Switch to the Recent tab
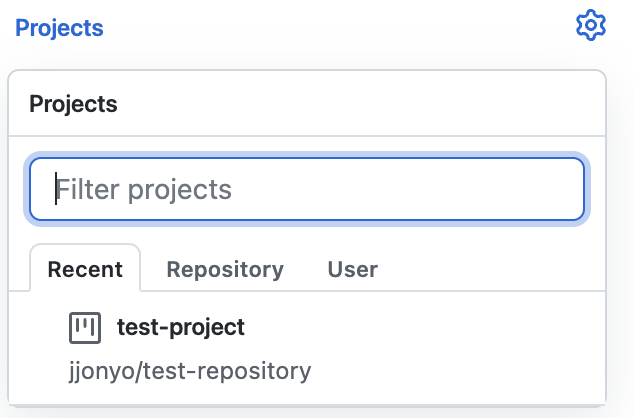Viewport: 634px width, 418px height. coord(85,269)
